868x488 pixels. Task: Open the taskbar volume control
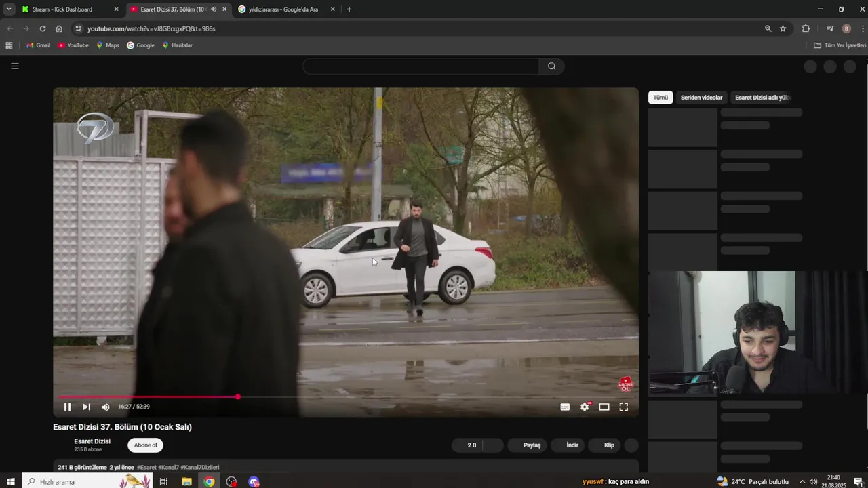pos(813,481)
